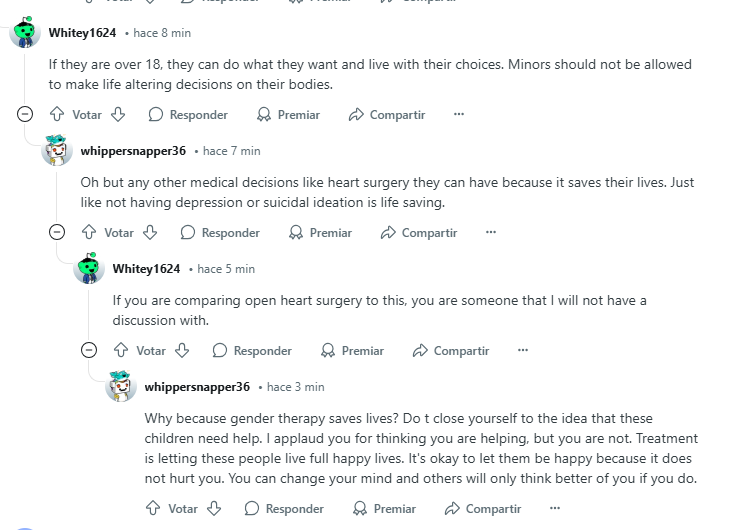Click Responder under Whitey1624's first comment
Screen dimensions: 755x530
click(x=188, y=115)
